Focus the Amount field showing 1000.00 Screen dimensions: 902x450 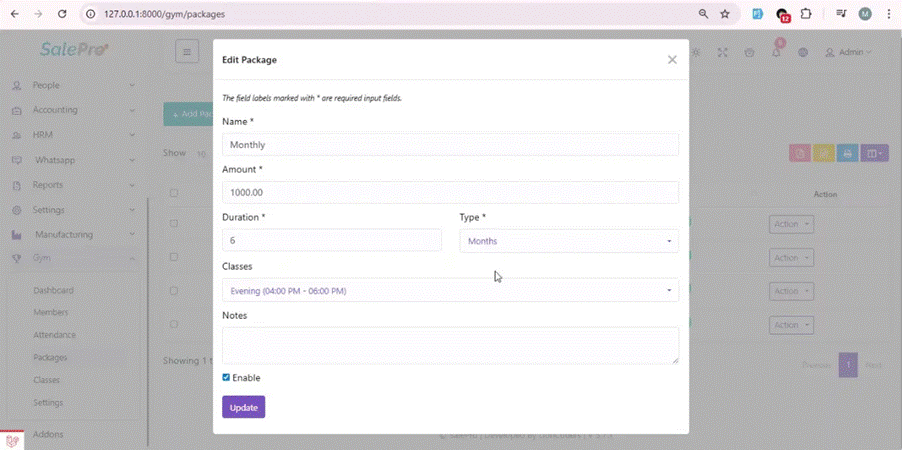click(x=450, y=192)
